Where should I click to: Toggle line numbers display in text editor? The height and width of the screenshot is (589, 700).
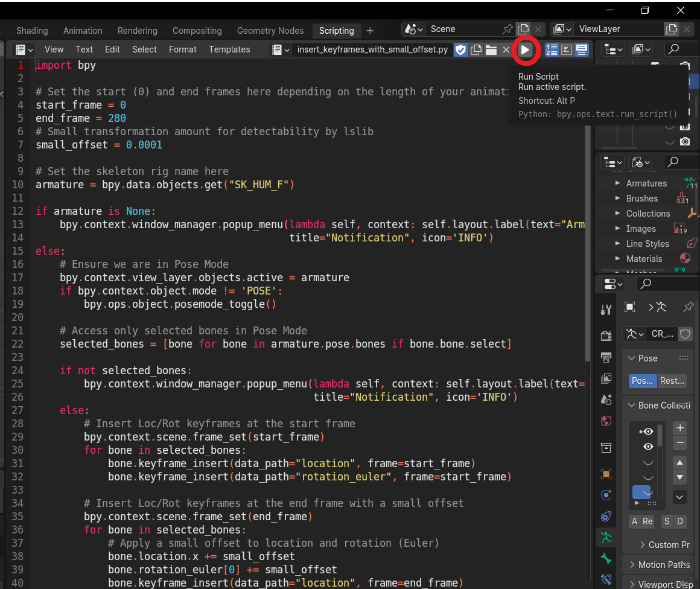(552, 49)
